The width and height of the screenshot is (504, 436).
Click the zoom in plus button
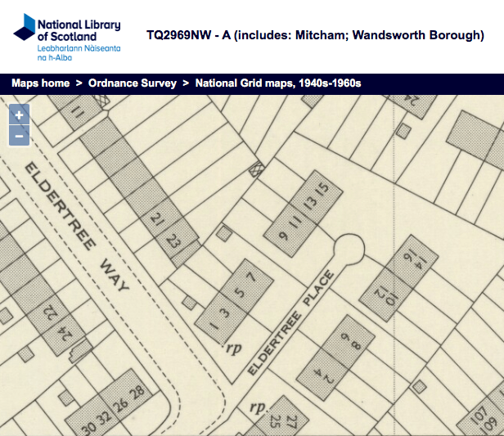pos(19,115)
